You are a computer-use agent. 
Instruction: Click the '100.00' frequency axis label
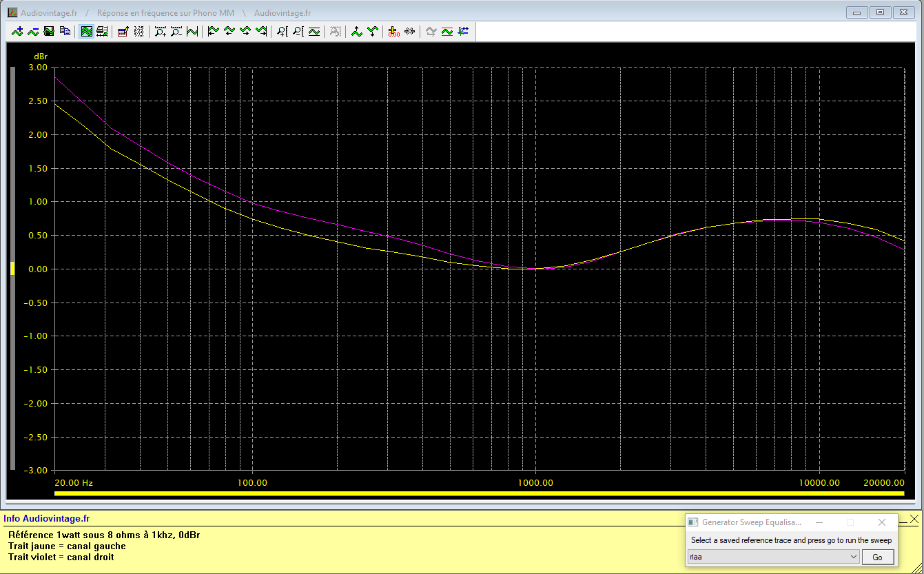click(252, 482)
